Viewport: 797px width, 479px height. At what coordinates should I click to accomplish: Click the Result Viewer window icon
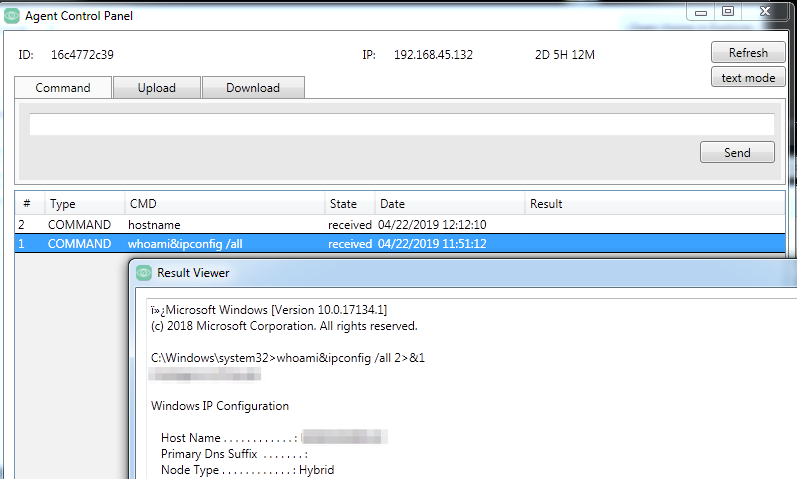pyautogui.click(x=143, y=272)
